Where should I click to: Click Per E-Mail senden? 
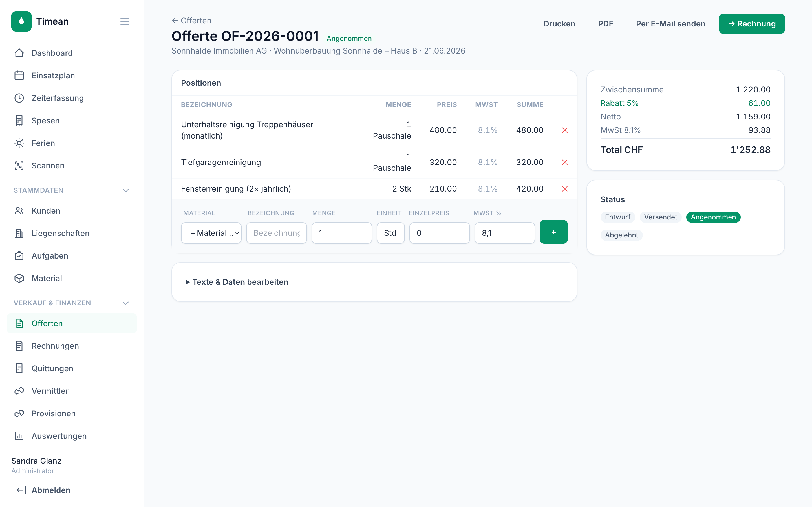tap(670, 24)
